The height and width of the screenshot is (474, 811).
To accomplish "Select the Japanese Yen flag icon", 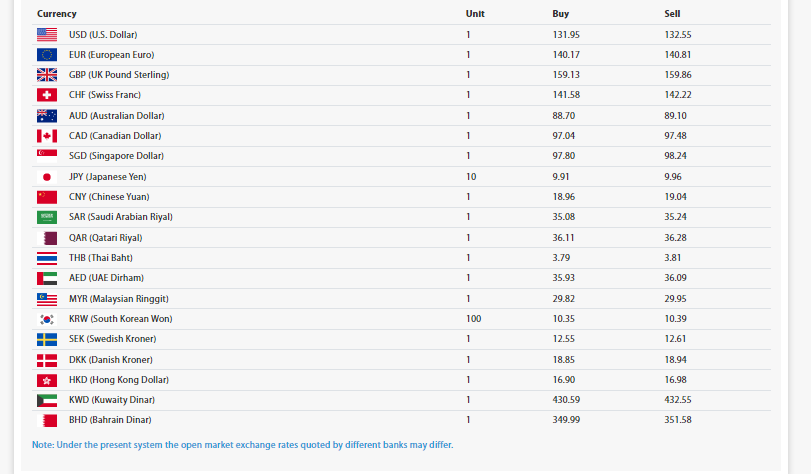I will (x=47, y=177).
